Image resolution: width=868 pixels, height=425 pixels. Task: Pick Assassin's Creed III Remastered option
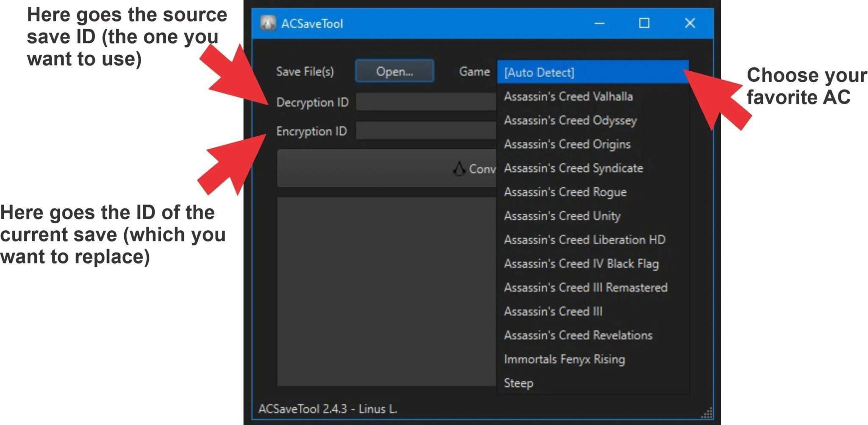pos(593,288)
